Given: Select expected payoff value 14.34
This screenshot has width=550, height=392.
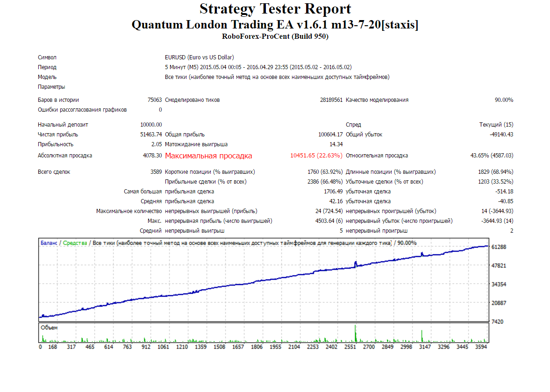Looking at the screenshot, I should pyautogui.click(x=336, y=144).
